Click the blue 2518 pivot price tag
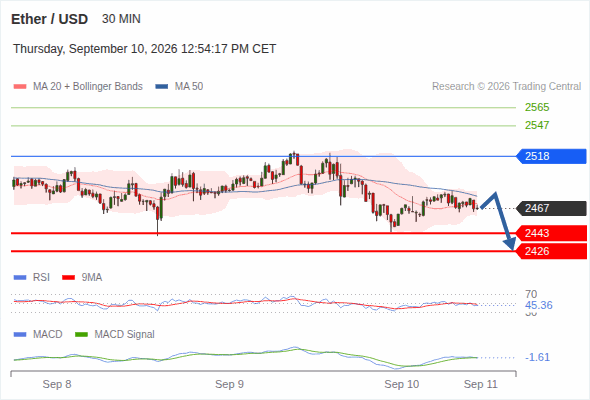The image size is (590, 400). click(x=551, y=156)
